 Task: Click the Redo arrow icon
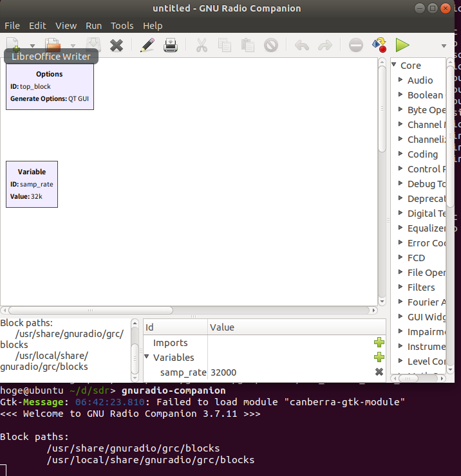pos(325,46)
